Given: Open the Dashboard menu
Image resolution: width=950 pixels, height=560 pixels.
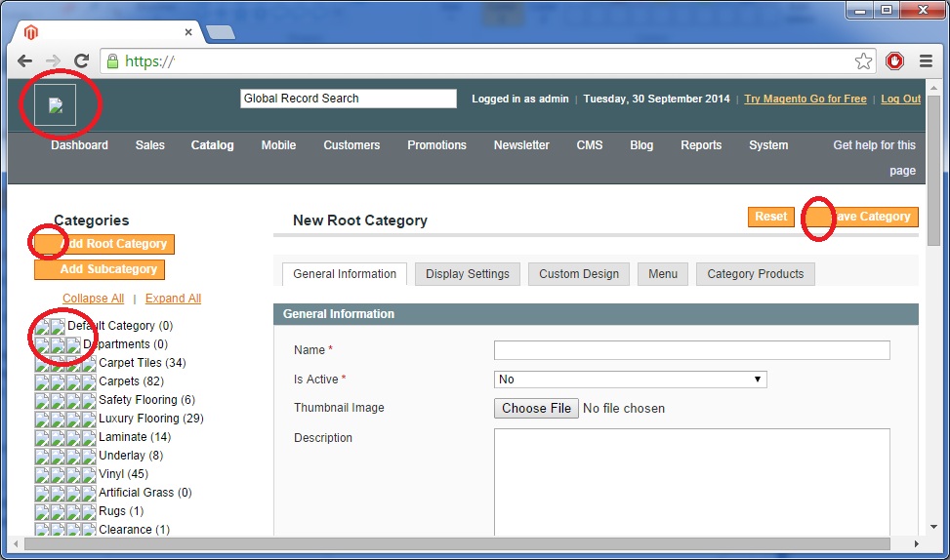Looking at the screenshot, I should coord(79,145).
